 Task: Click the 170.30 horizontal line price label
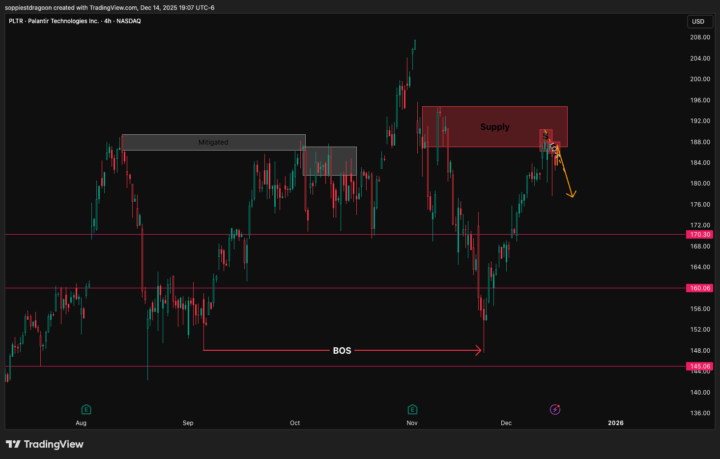700,235
